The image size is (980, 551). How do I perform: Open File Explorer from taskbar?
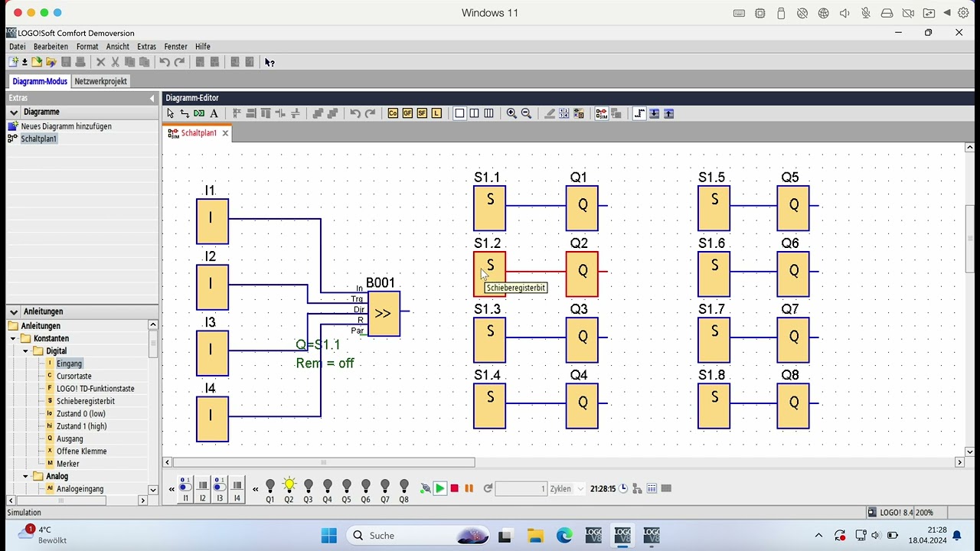(534, 536)
